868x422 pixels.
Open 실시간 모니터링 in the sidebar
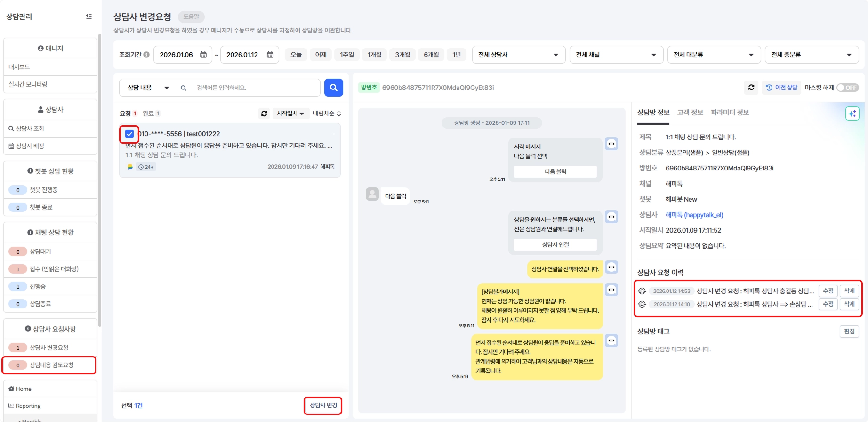(x=50, y=84)
